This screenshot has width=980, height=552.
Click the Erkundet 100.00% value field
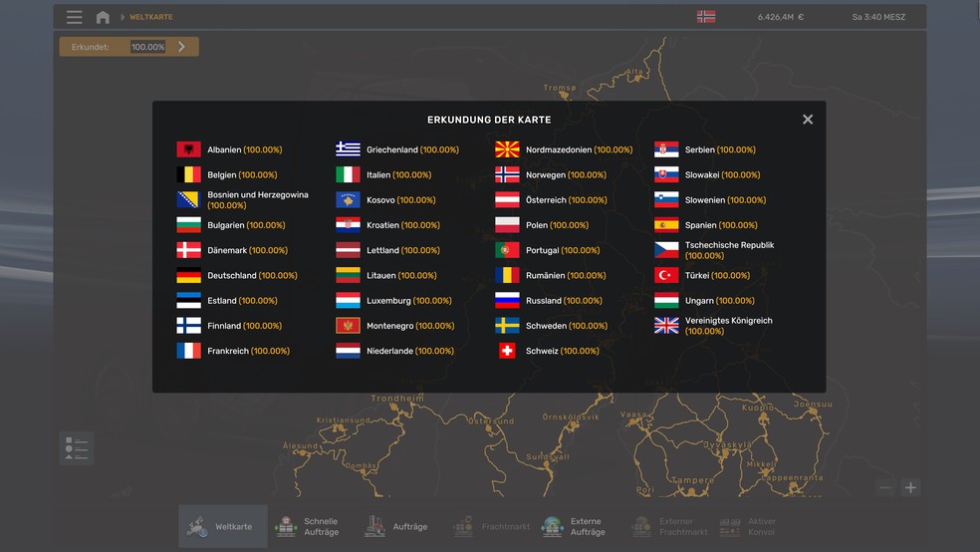point(147,47)
